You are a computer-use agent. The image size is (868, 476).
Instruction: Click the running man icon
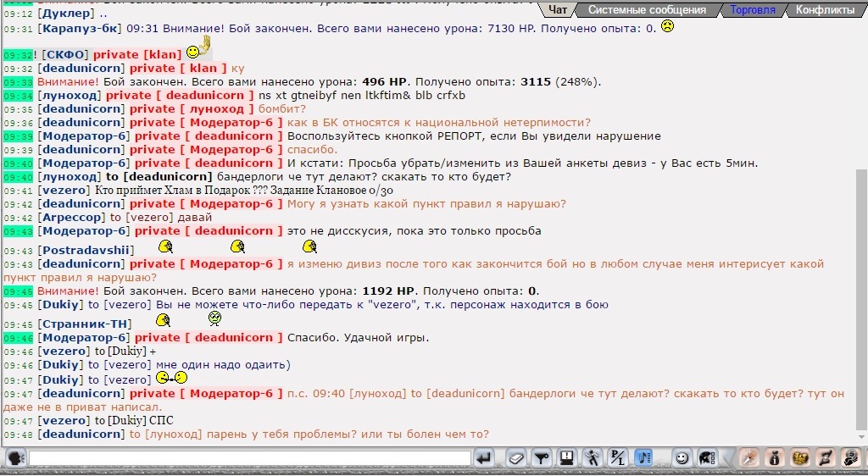tap(592, 458)
